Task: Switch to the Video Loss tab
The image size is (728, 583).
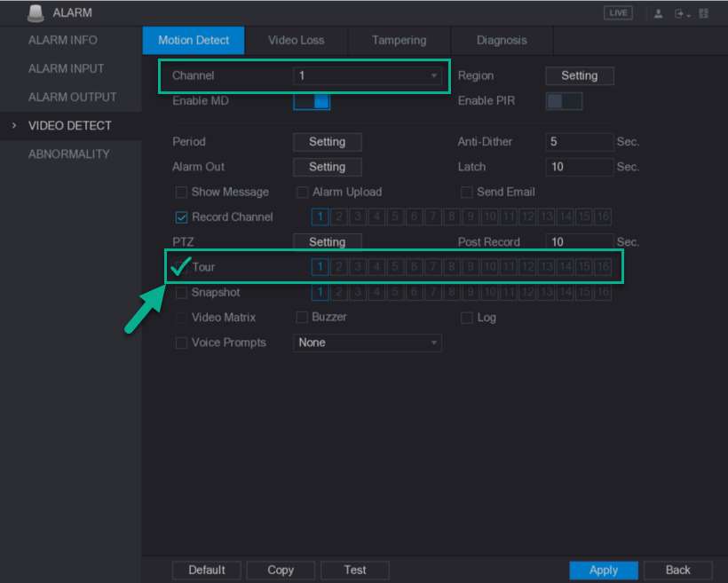Action: click(296, 41)
